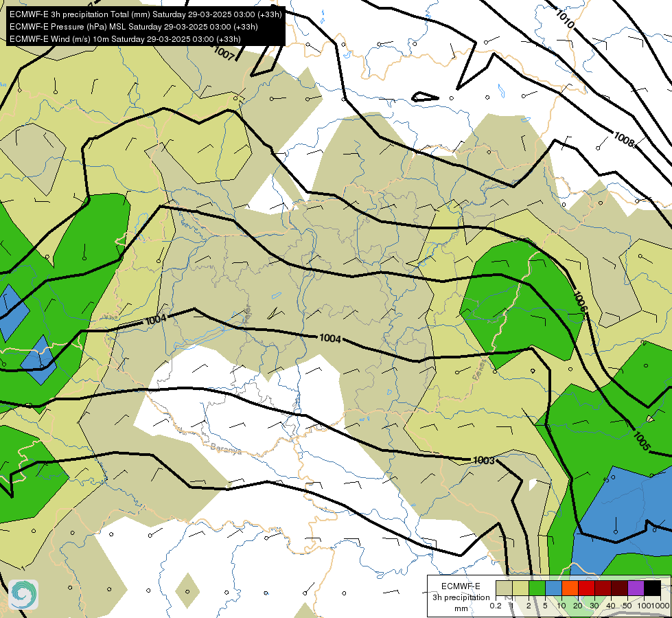Click the legend unit label mm
This screenshot has width=672, height=618.
pos(461,608)
